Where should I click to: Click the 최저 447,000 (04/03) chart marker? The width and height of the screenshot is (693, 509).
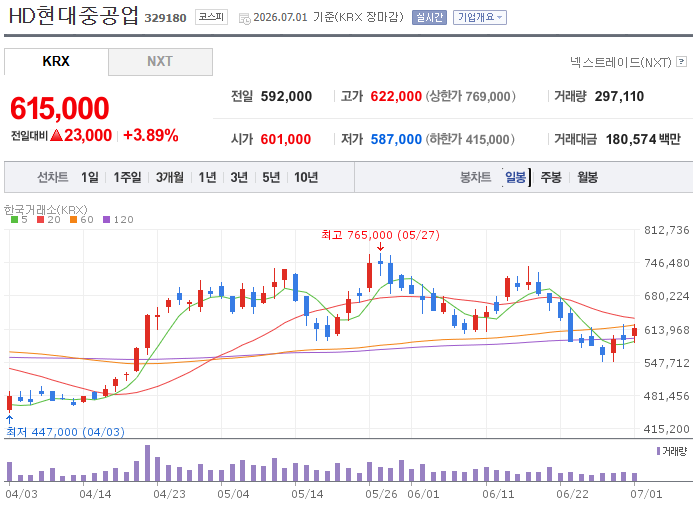pyautogui.click(x=65, y=432)
